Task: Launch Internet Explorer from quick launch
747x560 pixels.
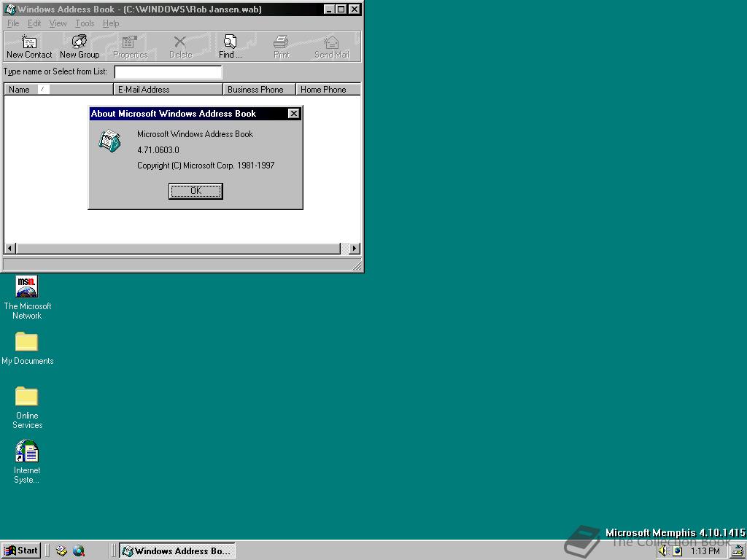Action: [79, 551]
